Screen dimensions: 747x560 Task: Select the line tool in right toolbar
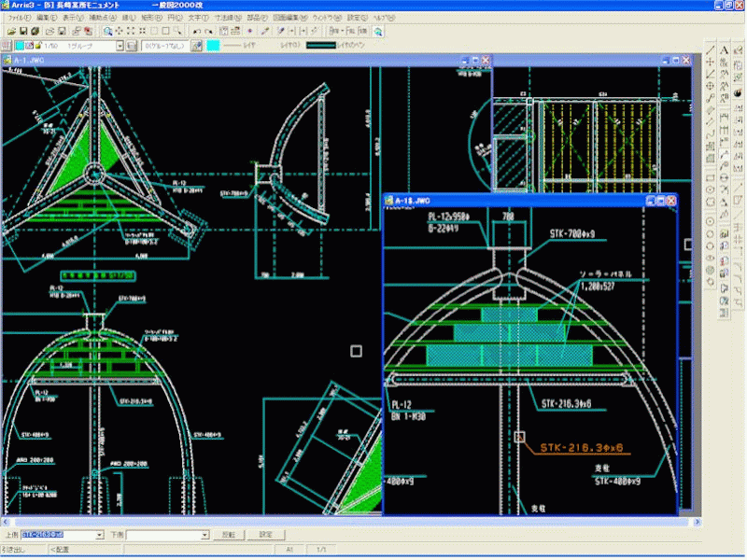click(x=711, y=49)
